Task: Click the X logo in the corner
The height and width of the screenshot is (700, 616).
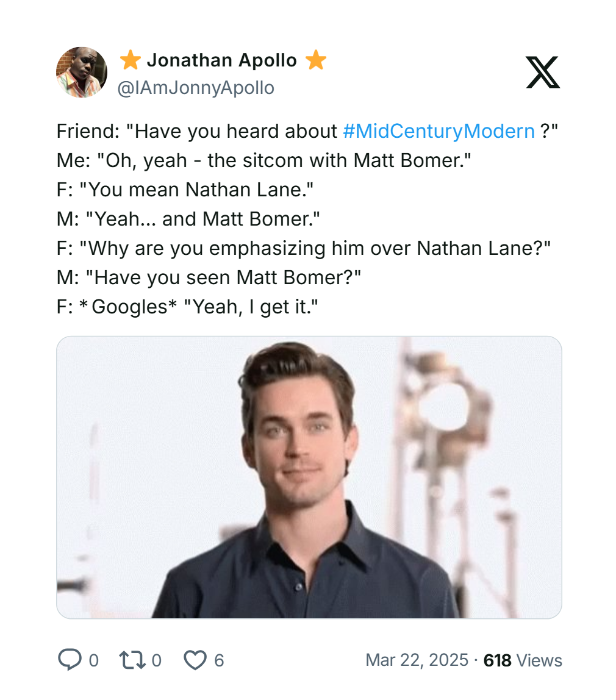Action: click(x=542, y=73)
